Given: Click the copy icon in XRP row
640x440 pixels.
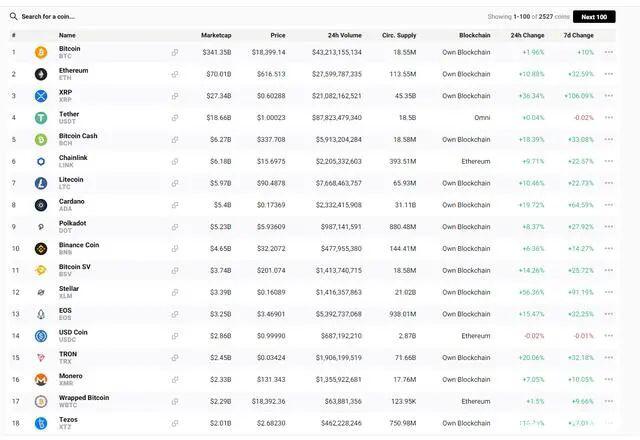Looking at the screenshot, I should 175,96.
